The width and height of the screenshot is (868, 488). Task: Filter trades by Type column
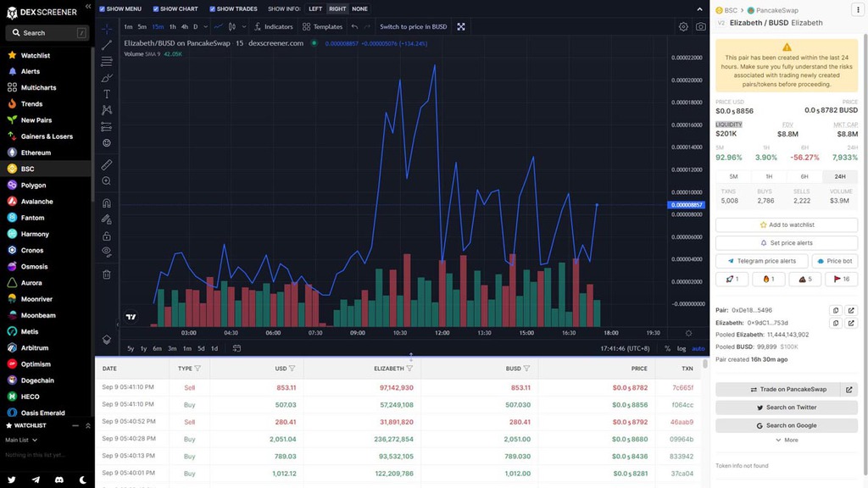pyautogui.click(x=198, y=369)
